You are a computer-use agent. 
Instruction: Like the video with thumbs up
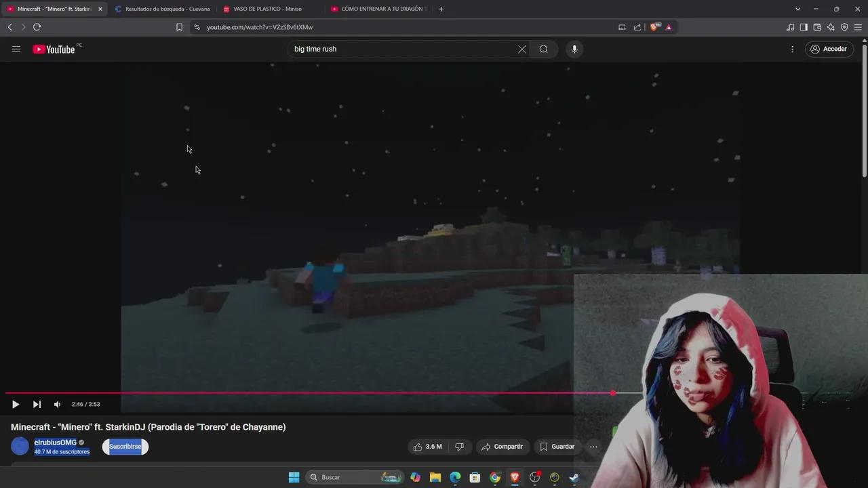point(428,447)
